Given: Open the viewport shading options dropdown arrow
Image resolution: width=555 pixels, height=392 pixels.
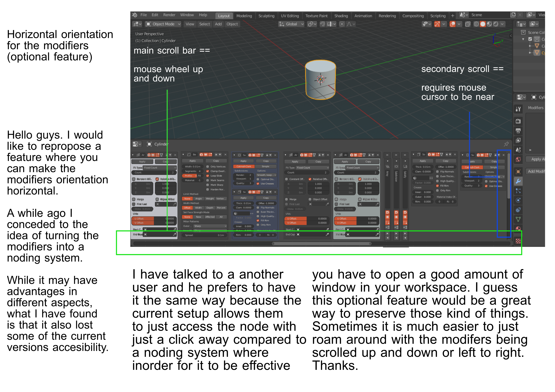Looking at the screenshot, I should 503,24.
